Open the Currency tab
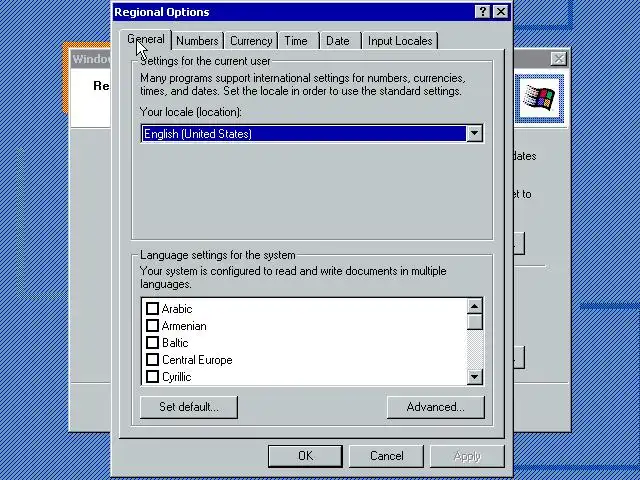640x480 pixels. pos(251,41)
